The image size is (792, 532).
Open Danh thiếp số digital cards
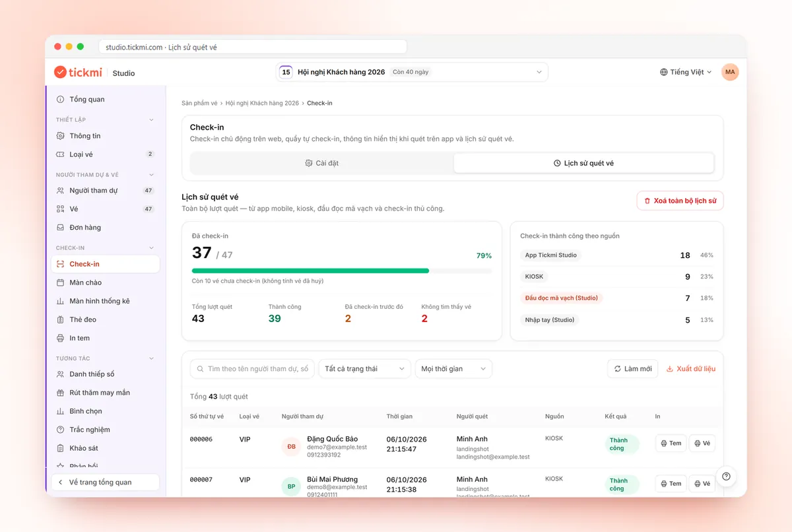click(105, 374)
